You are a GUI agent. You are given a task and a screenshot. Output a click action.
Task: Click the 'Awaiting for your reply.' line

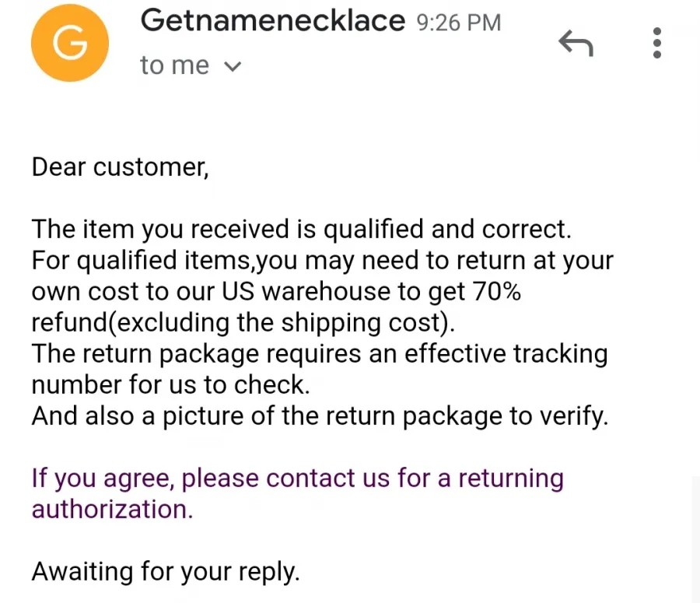[x=166, y=572]
